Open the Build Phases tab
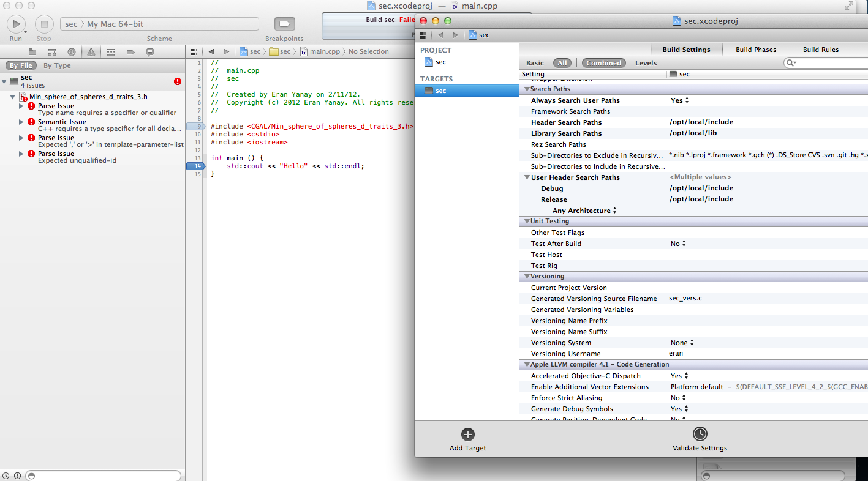868x481 pixels. pos(756,50)
